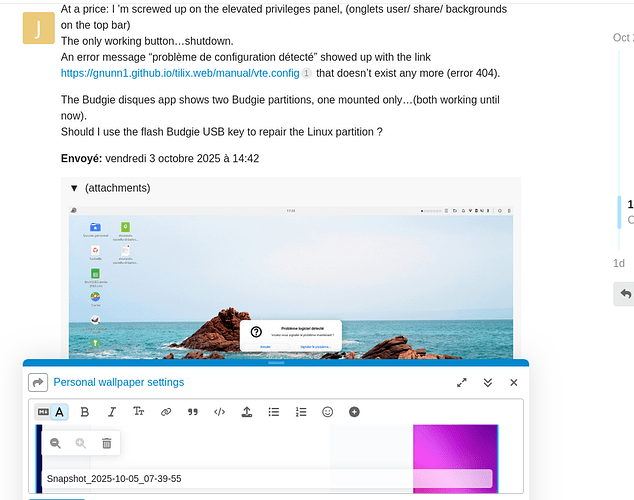Insert a blockquote in the composer
The image size is (634, 500).
point(193,412)
